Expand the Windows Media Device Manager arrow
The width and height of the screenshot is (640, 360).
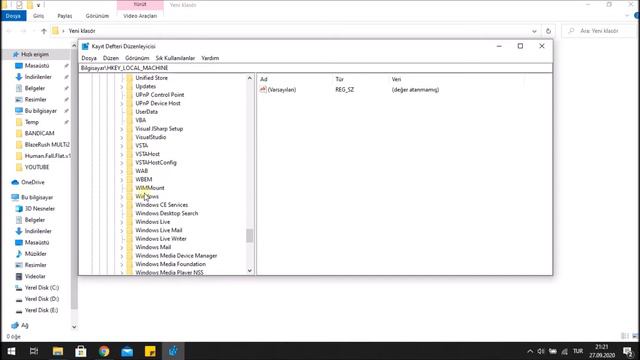pyautogui.click(x=122, y=256)
